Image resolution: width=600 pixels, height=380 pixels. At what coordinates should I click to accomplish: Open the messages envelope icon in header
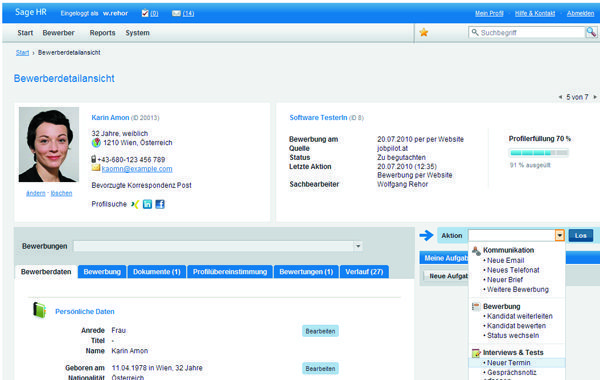tap(176, 13)
